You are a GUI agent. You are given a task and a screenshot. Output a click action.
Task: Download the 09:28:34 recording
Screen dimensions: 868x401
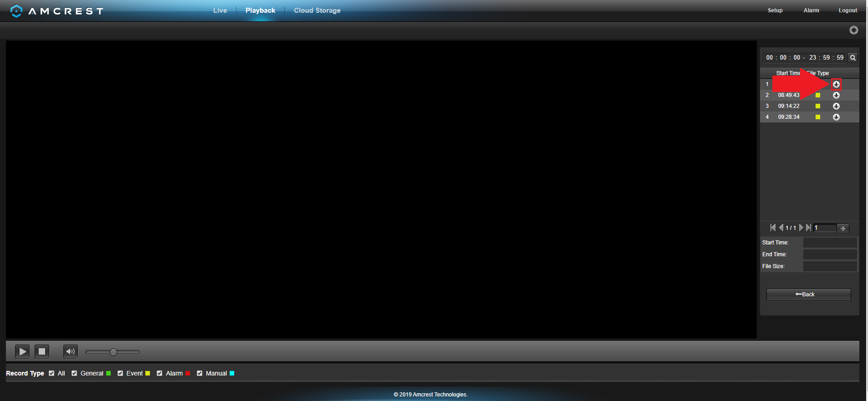coord(836,117)
